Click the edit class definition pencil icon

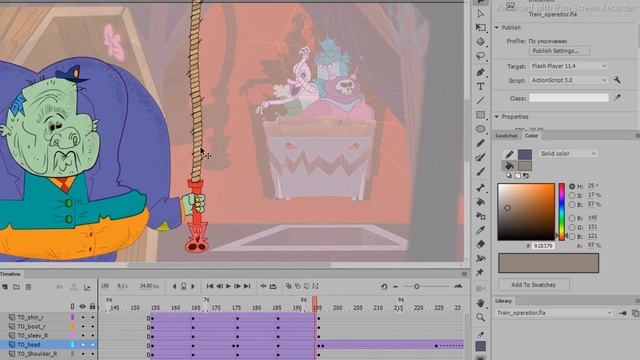(x=617, y=98)
